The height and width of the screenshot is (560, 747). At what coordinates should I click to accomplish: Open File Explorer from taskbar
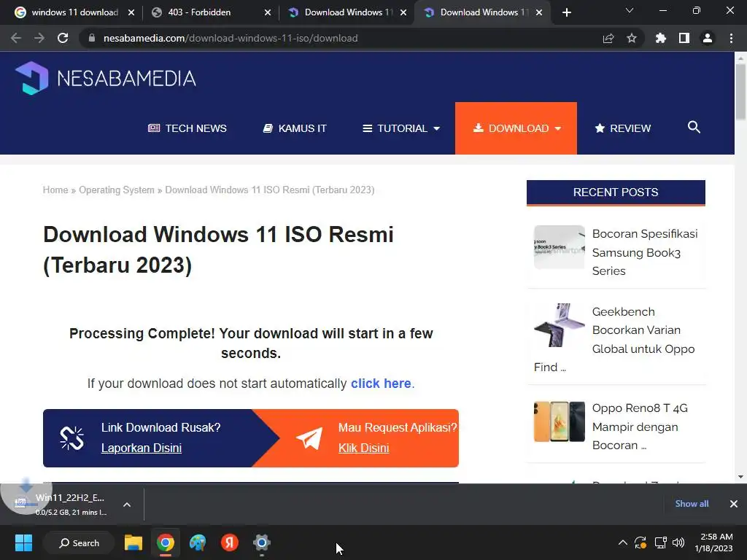(133, 542)
